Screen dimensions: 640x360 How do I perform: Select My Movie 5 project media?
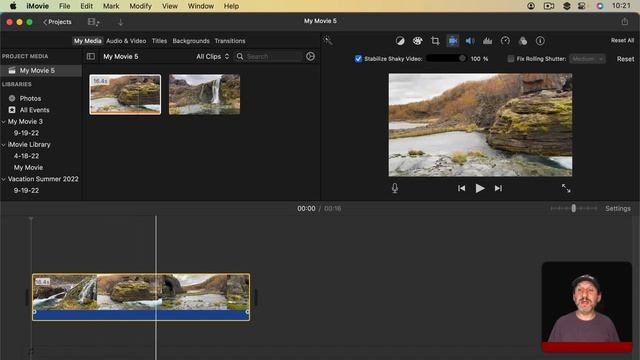[41, 71]
